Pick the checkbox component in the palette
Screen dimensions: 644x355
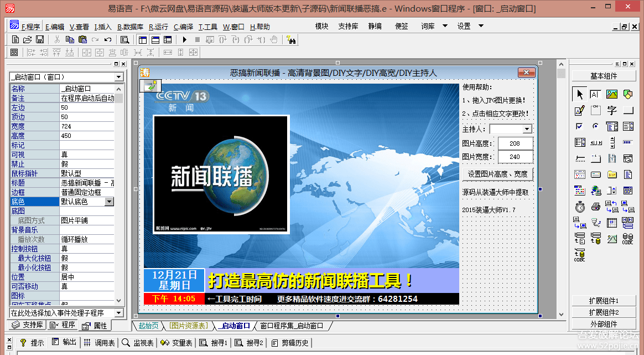click(x=579, y=126)
